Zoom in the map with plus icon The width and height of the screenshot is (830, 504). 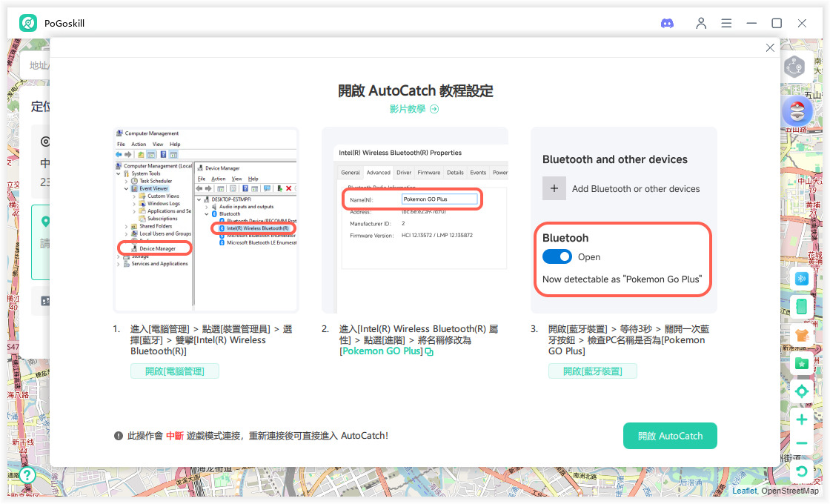(801, 420)
